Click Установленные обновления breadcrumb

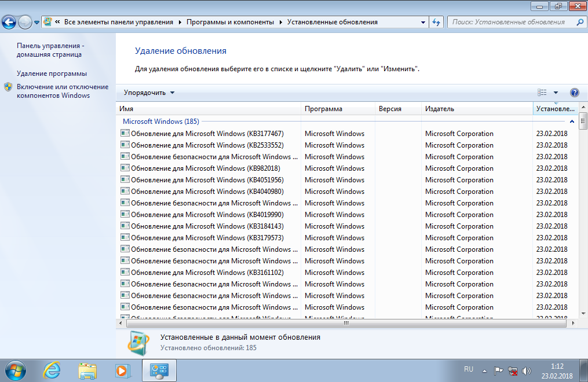[x=333, y=22]
